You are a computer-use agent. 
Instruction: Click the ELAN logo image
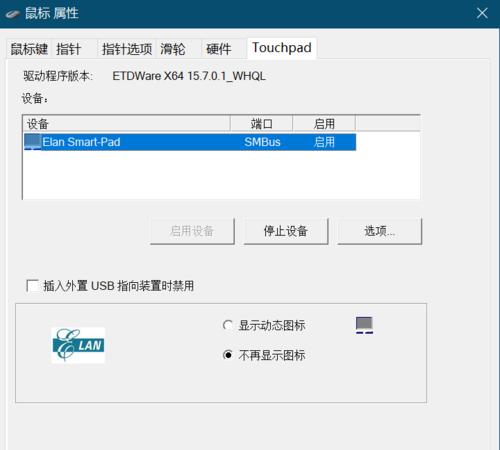(78, 345)
